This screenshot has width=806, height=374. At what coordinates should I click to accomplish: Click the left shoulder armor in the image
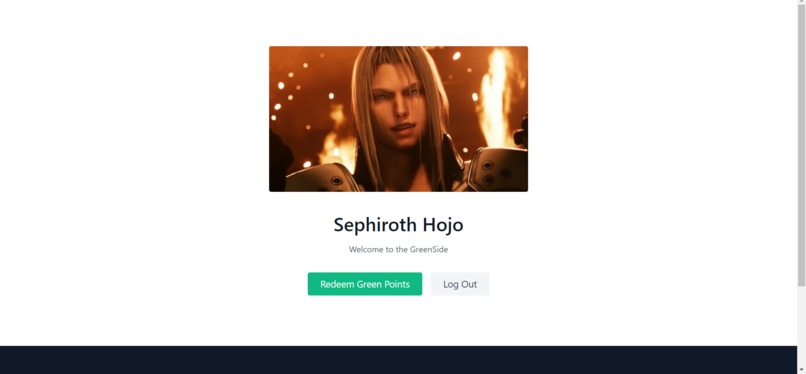[x=321, y=178]
